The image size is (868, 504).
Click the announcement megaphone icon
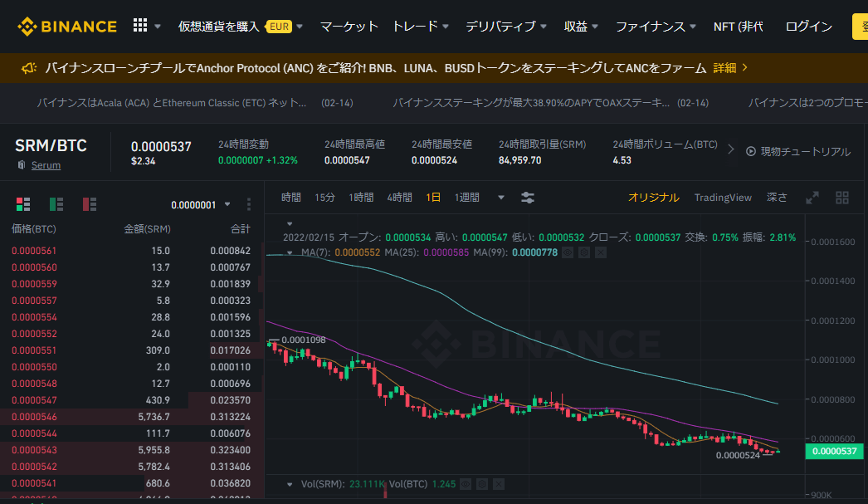point(29,67)
